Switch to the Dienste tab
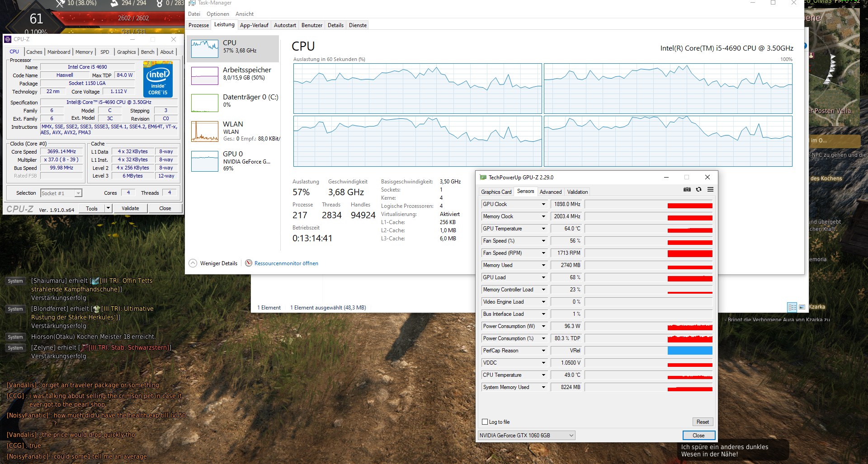Image resolution: width=868 pixels, height=464 pixels. [x=358, y=25]
